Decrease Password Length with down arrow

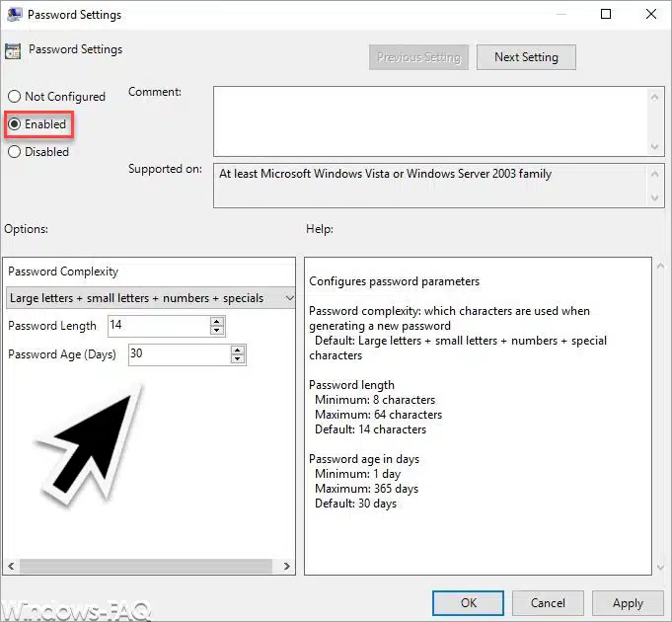click(217, 330)
